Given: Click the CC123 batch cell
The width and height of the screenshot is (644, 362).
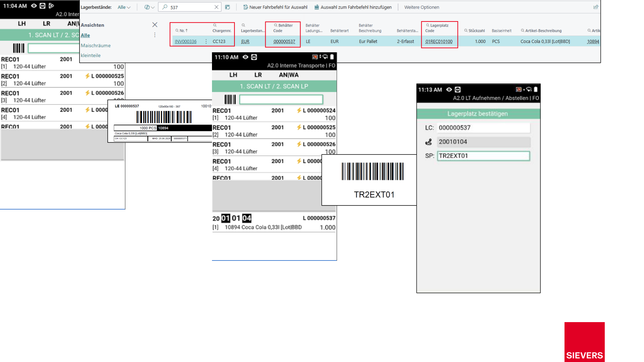Looking at the screenshot, I should (x=219, y=42).
